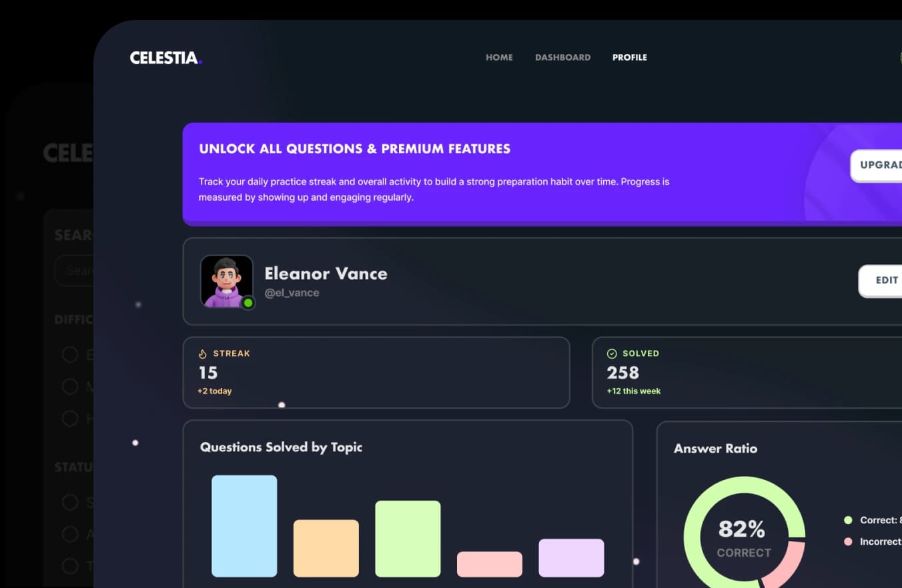This screenshot has width=902, height=588.
Task: Click the CELESTIA logo
Action: [x=165, y=58]
